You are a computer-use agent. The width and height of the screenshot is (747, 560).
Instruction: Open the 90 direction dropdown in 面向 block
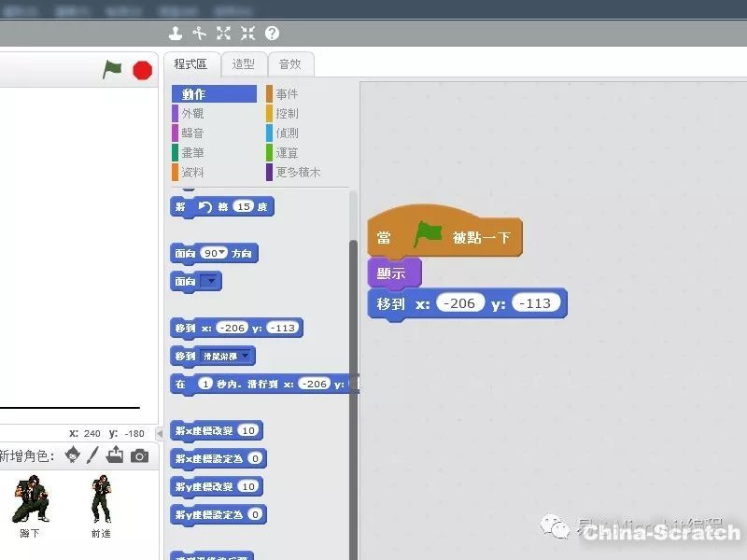[217, 254]
